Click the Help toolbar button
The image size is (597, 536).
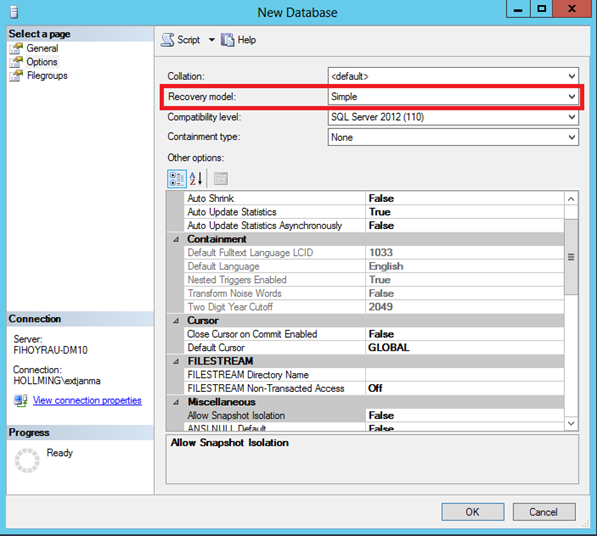point(238,40)
